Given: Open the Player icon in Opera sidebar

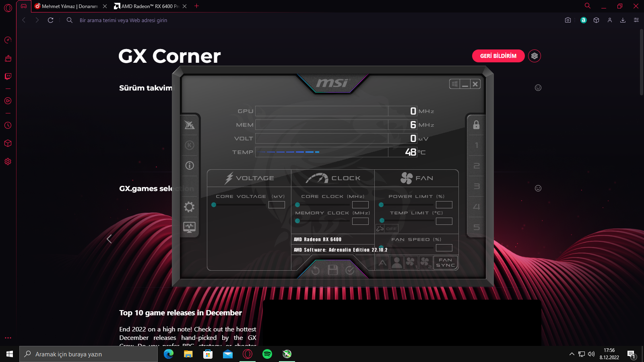Looking at the screenshot, I should [x=8, y=101].
